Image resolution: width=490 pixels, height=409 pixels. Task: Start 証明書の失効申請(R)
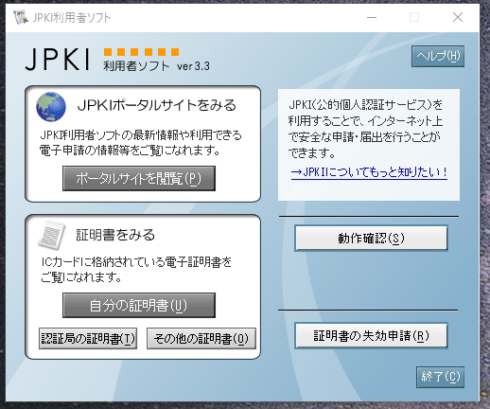371,336
